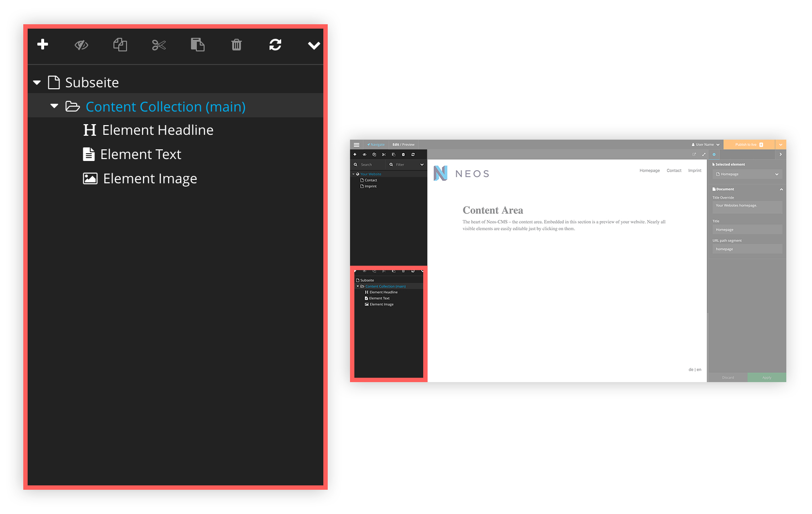Click the copy node icon

(120, 45)
